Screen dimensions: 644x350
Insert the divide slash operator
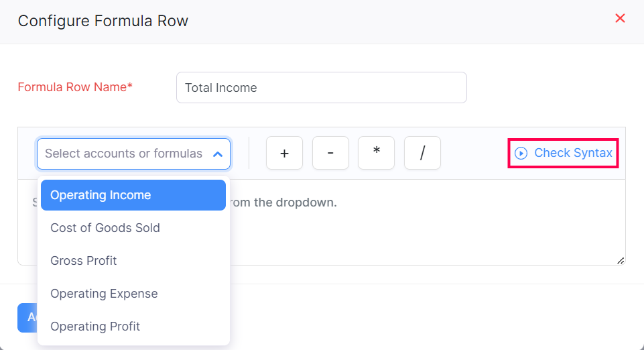click(422, 154)
